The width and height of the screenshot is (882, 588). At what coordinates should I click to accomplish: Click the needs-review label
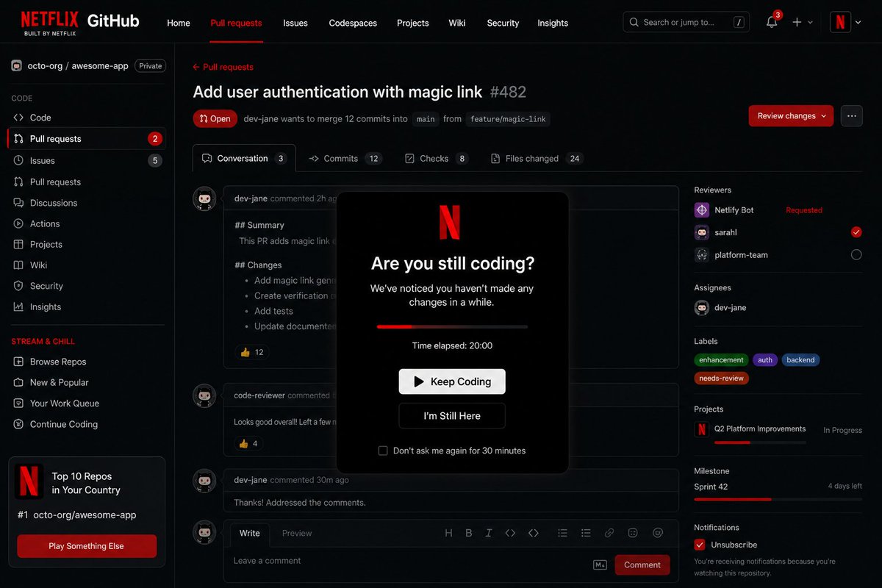(x=721, y=379)
